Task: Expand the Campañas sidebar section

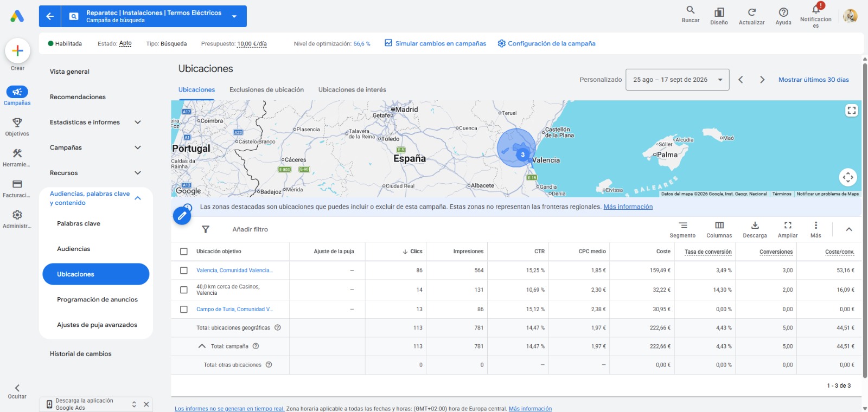Action: point(138,147)
